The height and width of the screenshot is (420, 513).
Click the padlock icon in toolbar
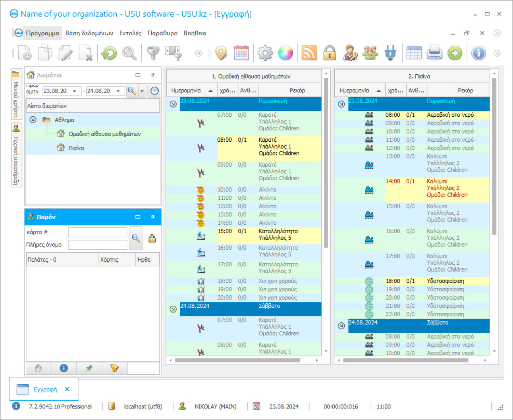(x=329, y=53)
